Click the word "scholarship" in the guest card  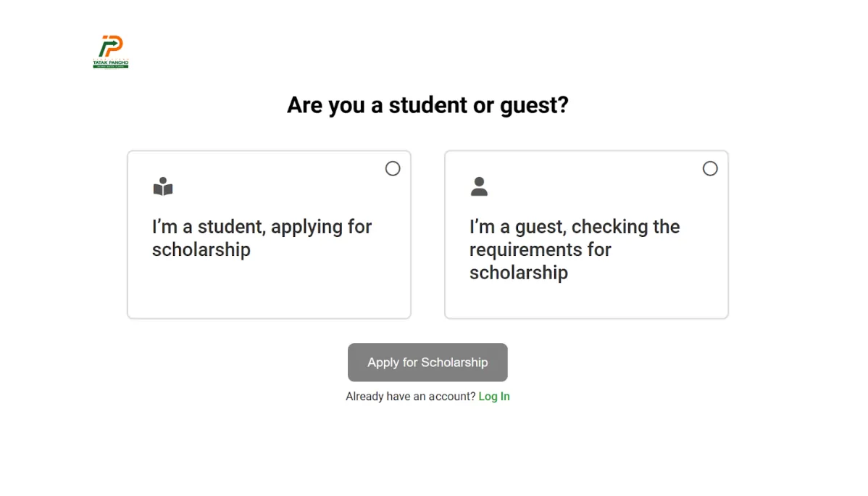pos(519,273)
